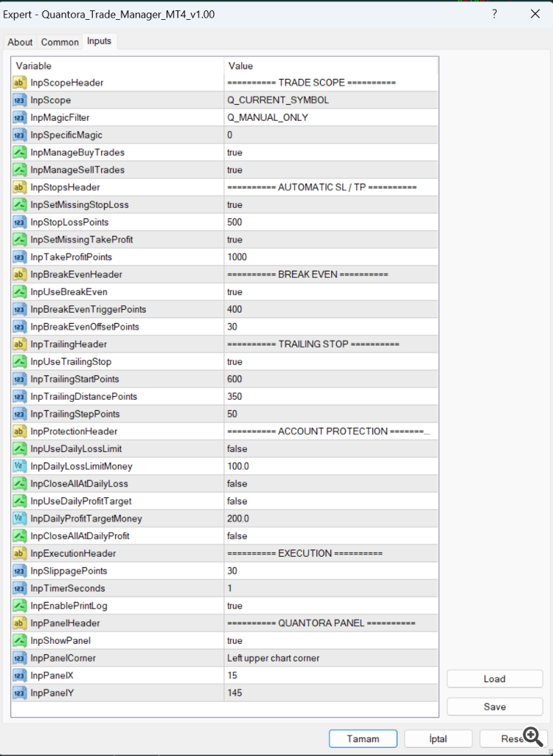
Task: Edit the InpTakeProfitPoints value 1000
Action: click(331, 257)
